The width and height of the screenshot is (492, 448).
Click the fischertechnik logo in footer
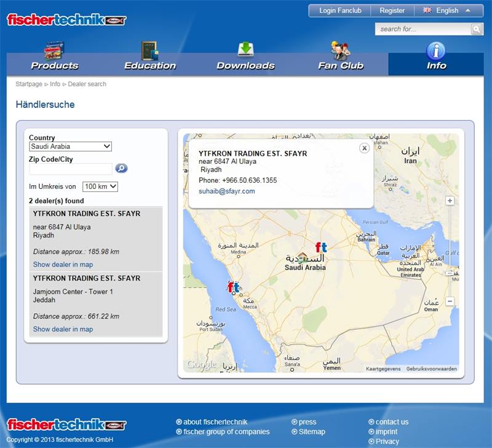[x=66, y=425]
